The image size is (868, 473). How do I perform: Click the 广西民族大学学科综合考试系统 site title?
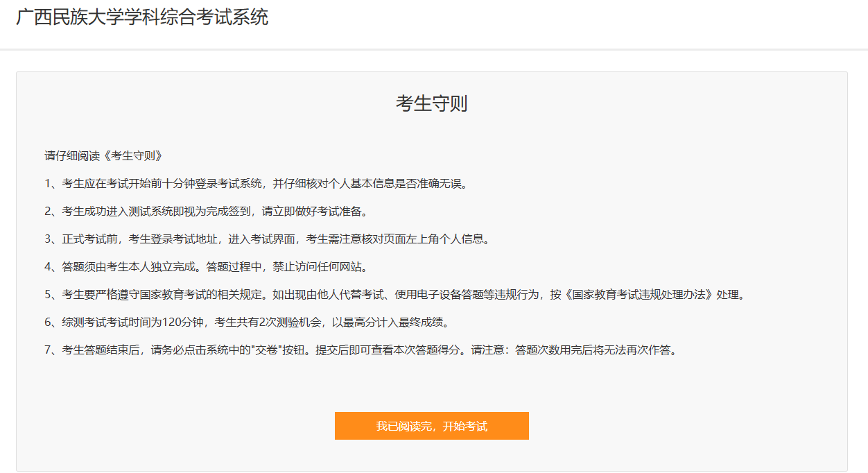point(142,17)
